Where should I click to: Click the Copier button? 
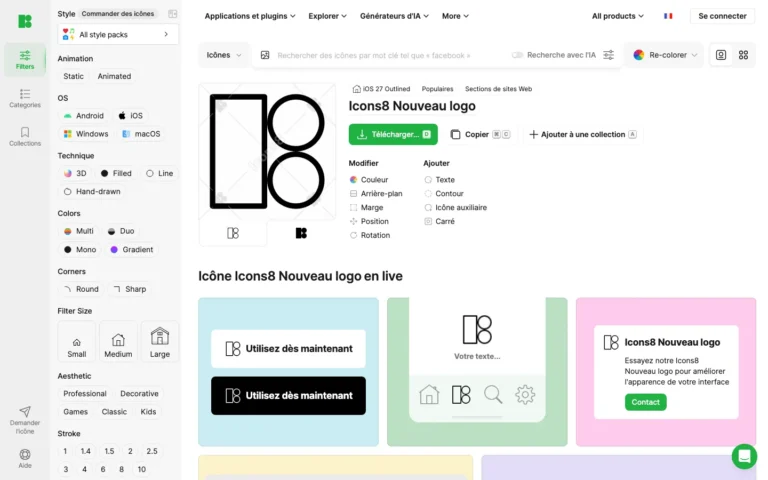[x=480, y=134]
